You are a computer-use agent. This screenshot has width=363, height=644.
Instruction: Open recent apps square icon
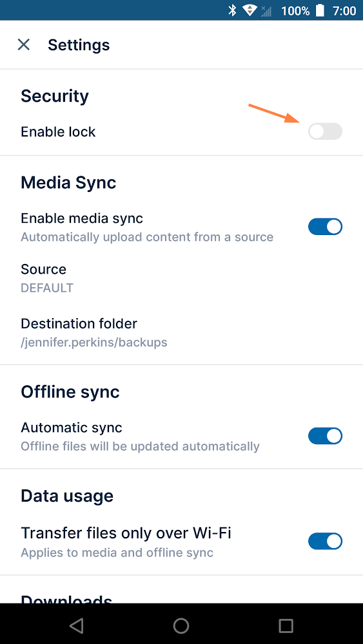tap(286, 625)
